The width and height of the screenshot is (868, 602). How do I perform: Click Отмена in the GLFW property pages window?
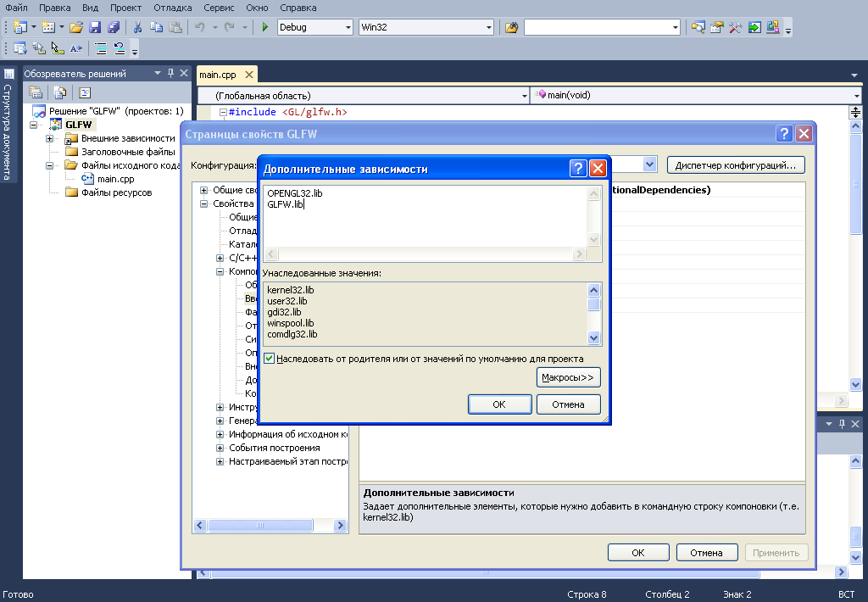(706, 553)
